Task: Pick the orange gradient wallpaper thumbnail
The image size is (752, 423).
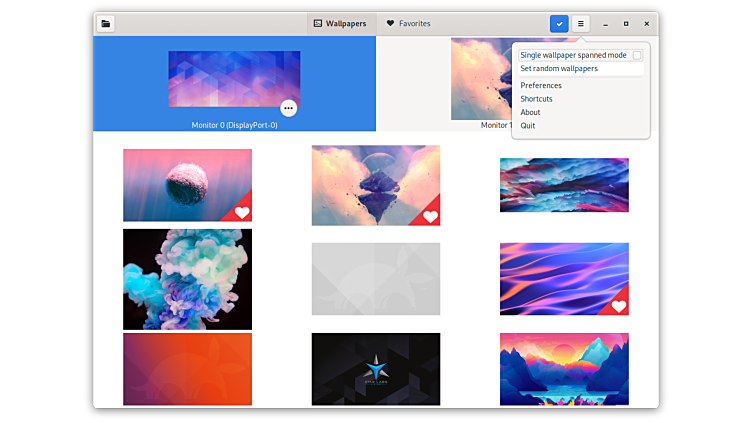Action: pos(187,369)
